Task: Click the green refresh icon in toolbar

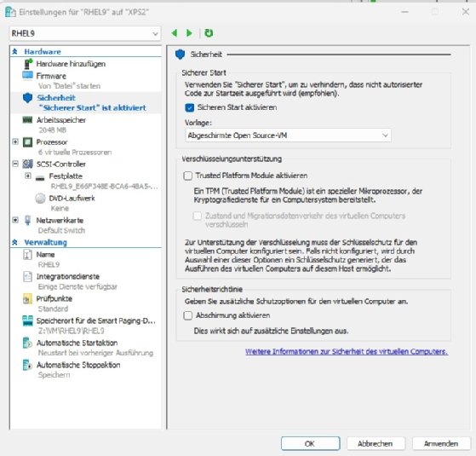Action: point(209,32)
